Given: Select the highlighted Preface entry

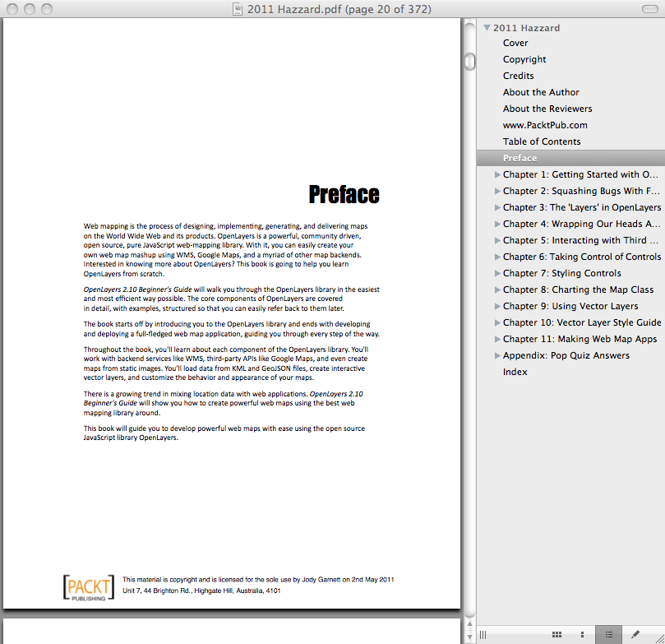Looking at the screenshot, I should [570, 158].
